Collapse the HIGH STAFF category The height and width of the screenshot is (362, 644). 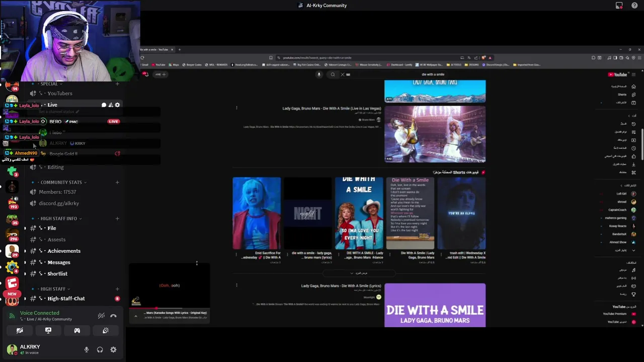(53, 289)
